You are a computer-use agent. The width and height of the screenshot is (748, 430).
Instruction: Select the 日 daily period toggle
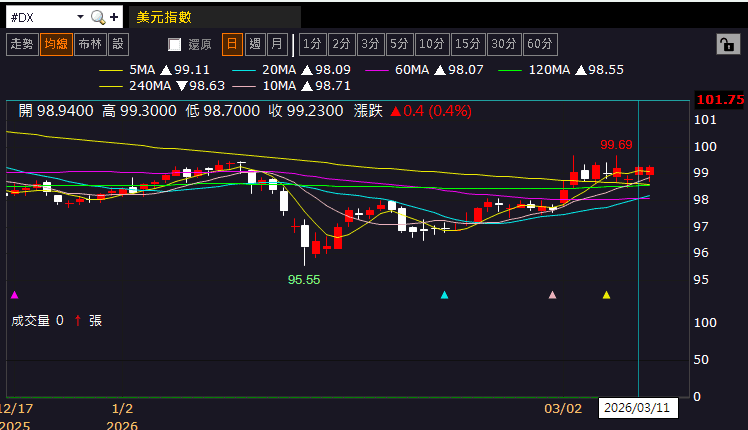pos(232,44)
